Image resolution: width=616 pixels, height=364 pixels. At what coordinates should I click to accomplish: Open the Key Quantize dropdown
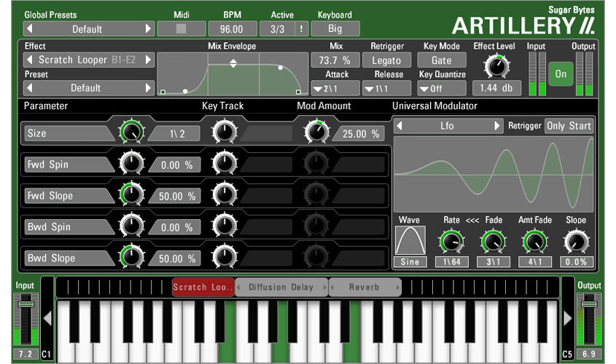(x=441, y=89)
